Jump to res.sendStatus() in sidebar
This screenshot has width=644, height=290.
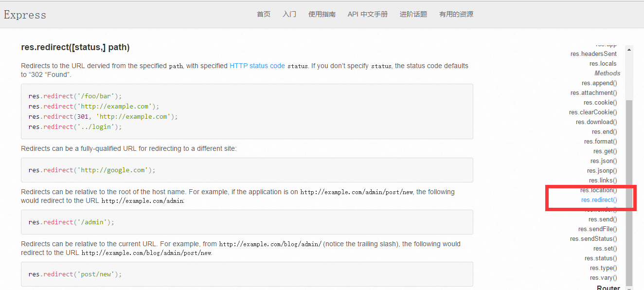(x=593, y=239)
